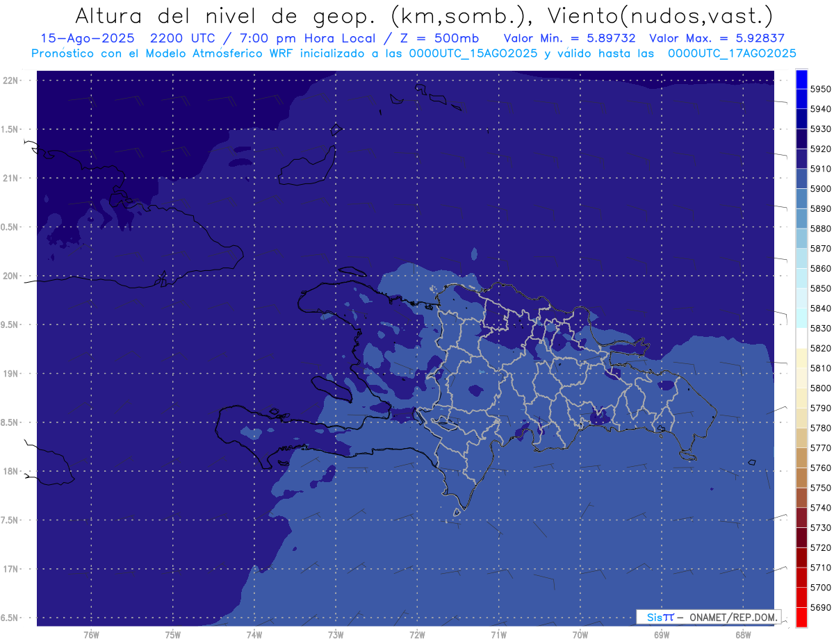Click the '5800' legend value
The width and height of the screenshot is (834, 644).
click(x=820, y=388)
